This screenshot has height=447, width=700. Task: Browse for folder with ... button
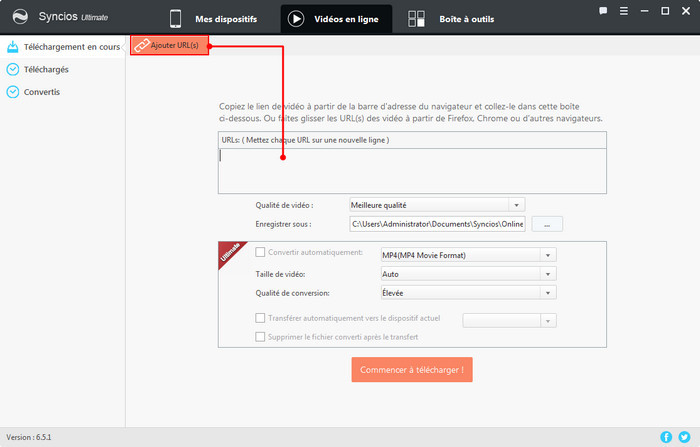click(547, 224)
